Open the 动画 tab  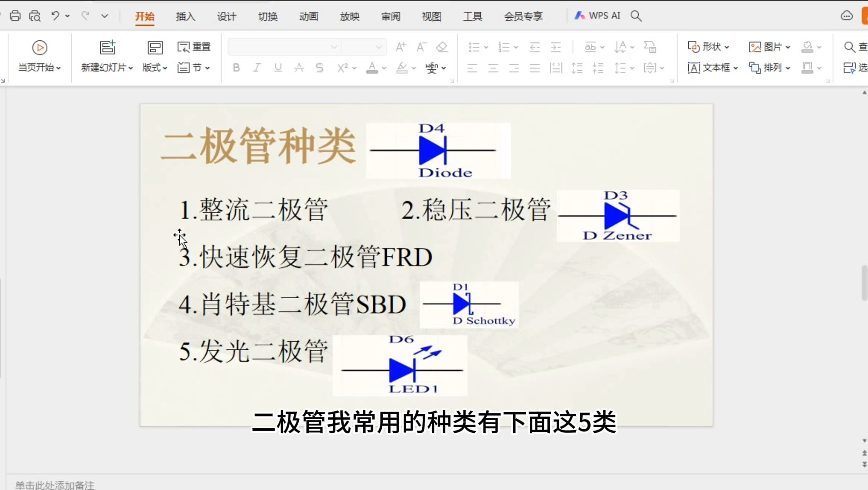pyautogui.click(x=309, y=16)
